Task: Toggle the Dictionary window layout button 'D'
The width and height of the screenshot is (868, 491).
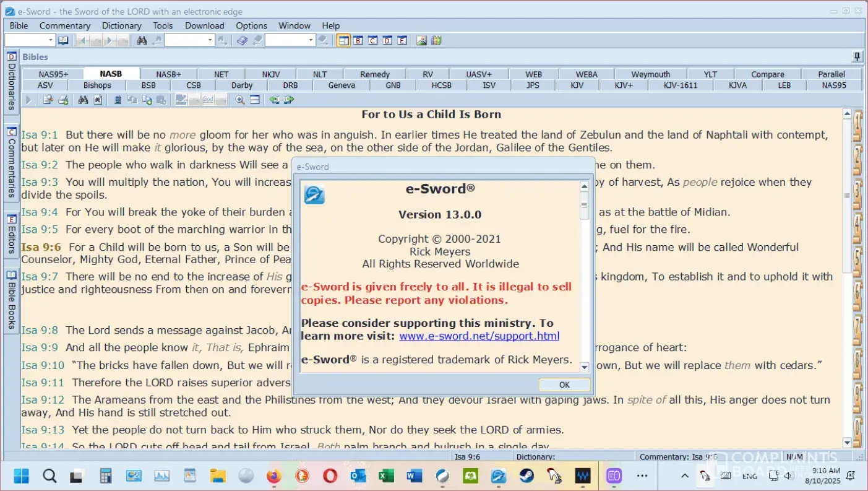Action: [387, 40]
